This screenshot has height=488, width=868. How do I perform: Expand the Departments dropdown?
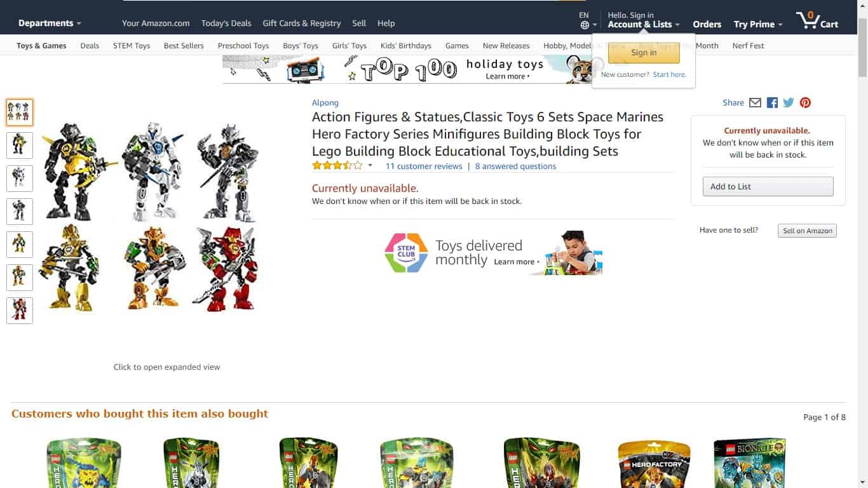coord(50,24)
